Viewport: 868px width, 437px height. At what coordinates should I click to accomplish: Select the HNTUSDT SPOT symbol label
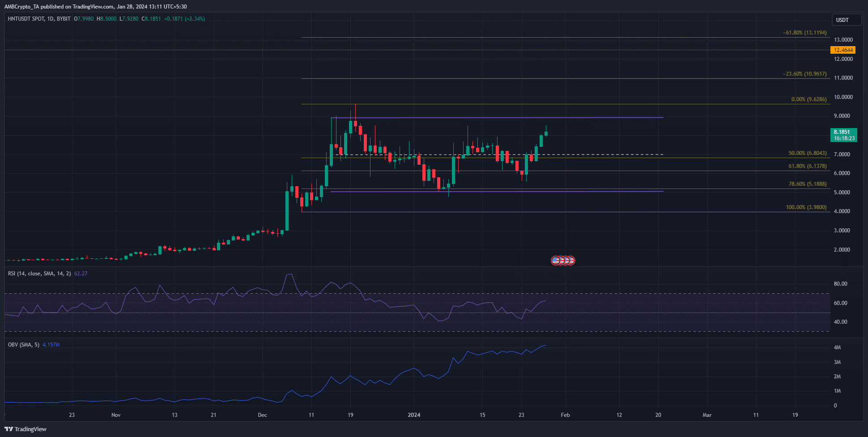pos(26,19)
